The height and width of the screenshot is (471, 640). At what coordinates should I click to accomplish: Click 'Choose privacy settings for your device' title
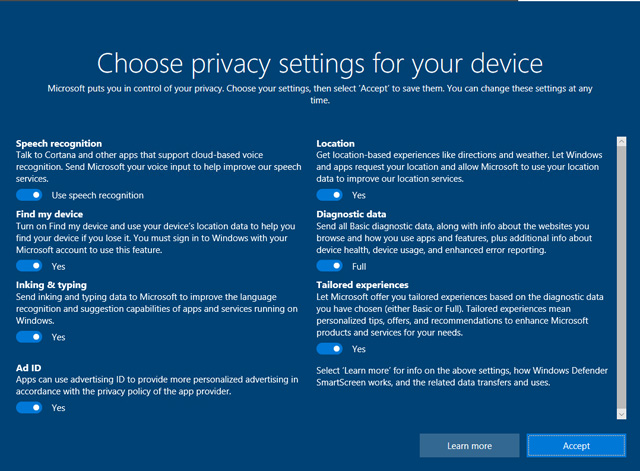pos(320,64)
